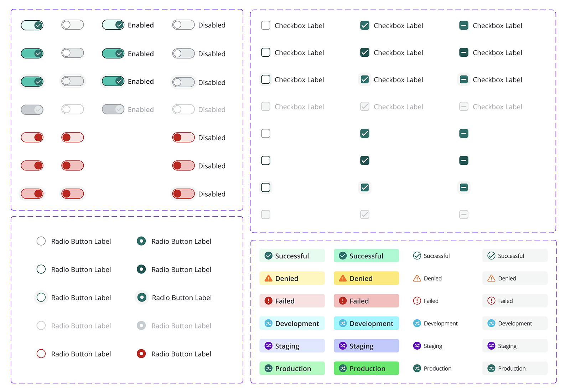This screenshot has height=392, width=570.
Task: Click the icon in gray-background Production badge
Action: [491, 368]
